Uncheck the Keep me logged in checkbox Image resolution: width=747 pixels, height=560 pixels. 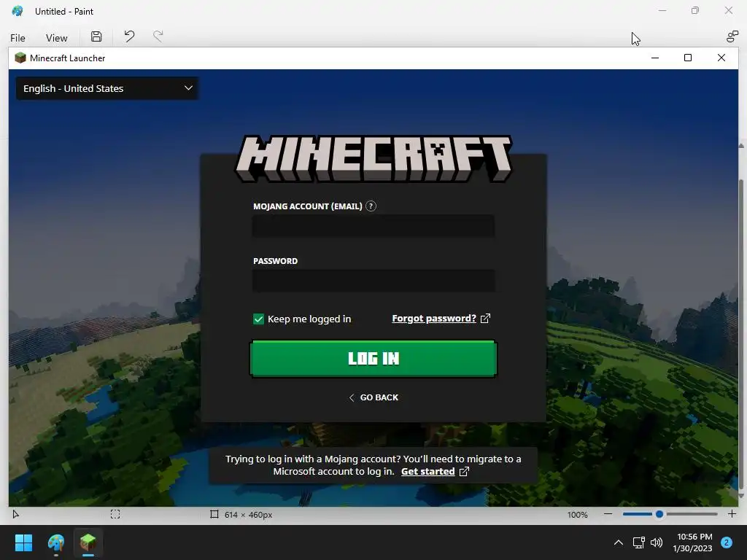pos(258,319)
